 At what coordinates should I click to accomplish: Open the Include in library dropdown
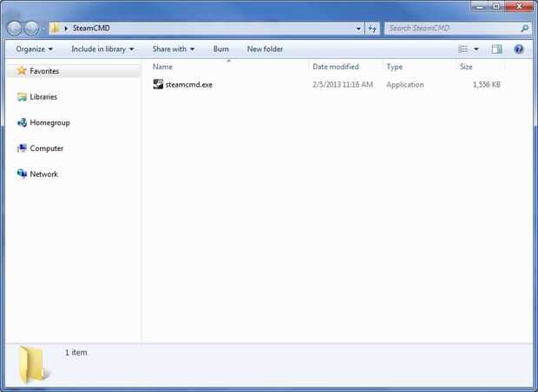click(x=102, y=49)
